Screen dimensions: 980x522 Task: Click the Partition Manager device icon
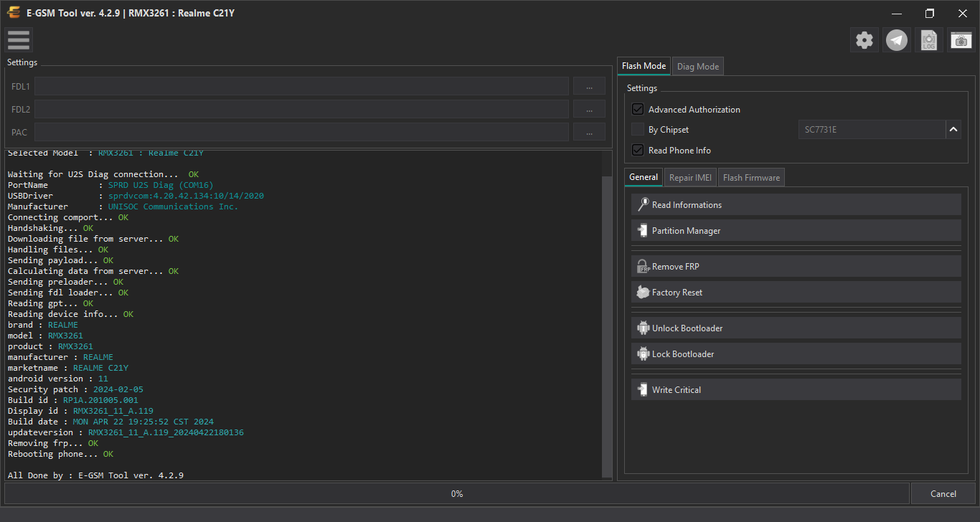pyautogui.click(x=643, y=230)
